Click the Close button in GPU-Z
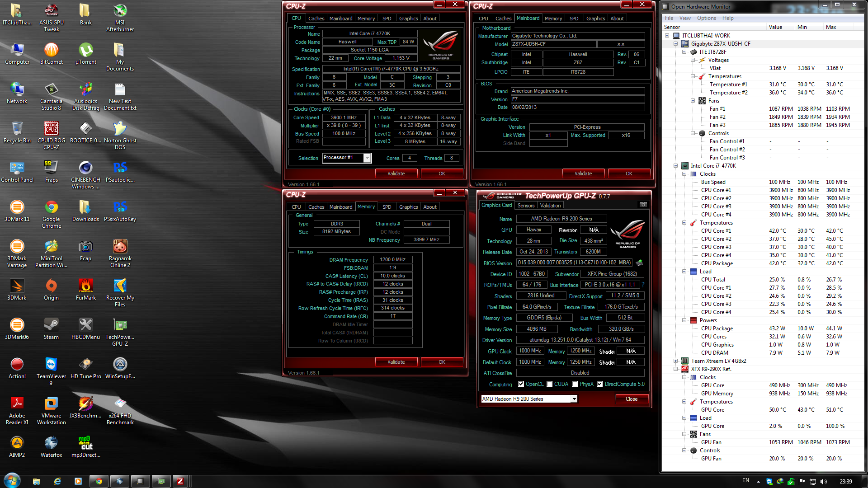This screenshot has height=488, width=868. (x=632, y=399)
